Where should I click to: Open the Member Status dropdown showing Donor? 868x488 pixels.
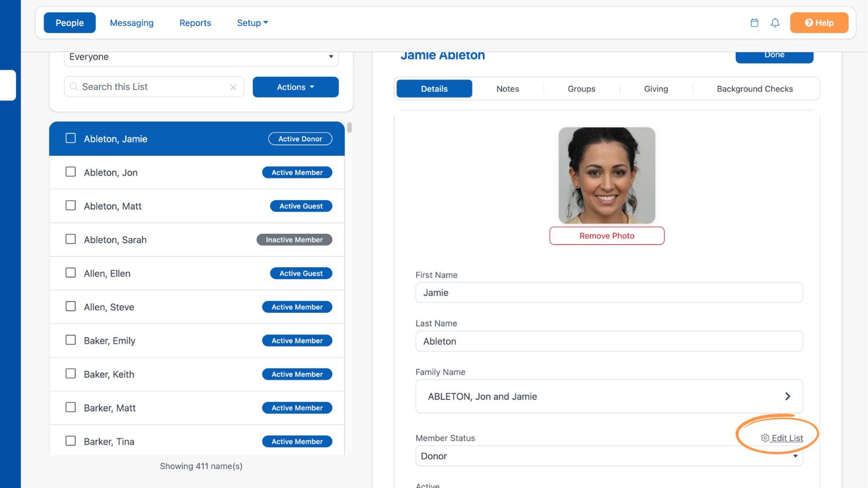(609, 456)
